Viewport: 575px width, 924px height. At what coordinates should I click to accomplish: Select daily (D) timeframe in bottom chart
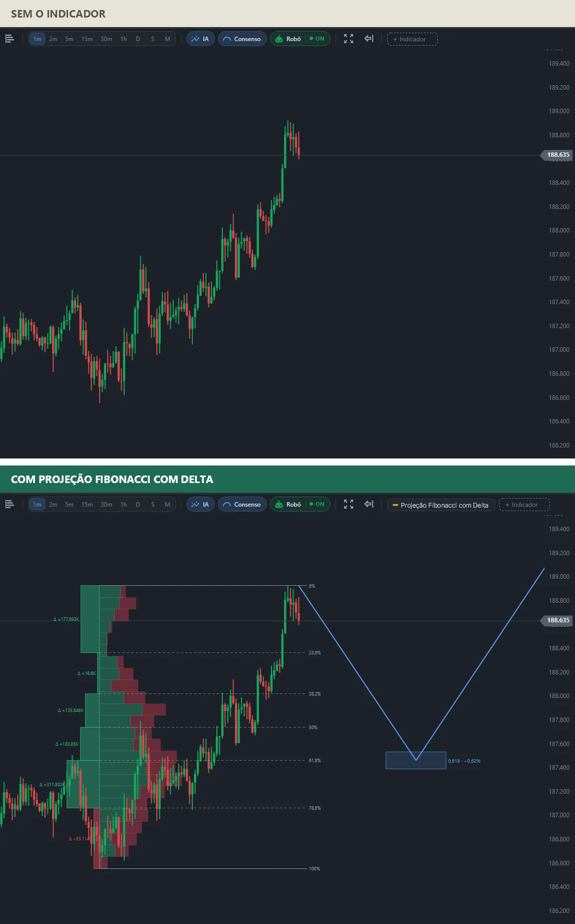coord(138,505)
